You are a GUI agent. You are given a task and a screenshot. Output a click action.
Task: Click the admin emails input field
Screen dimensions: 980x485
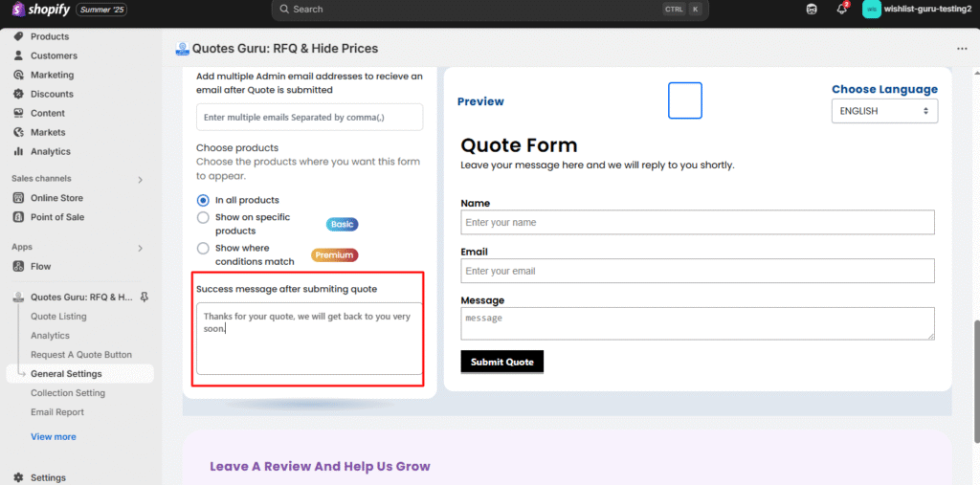coord(309,117)
